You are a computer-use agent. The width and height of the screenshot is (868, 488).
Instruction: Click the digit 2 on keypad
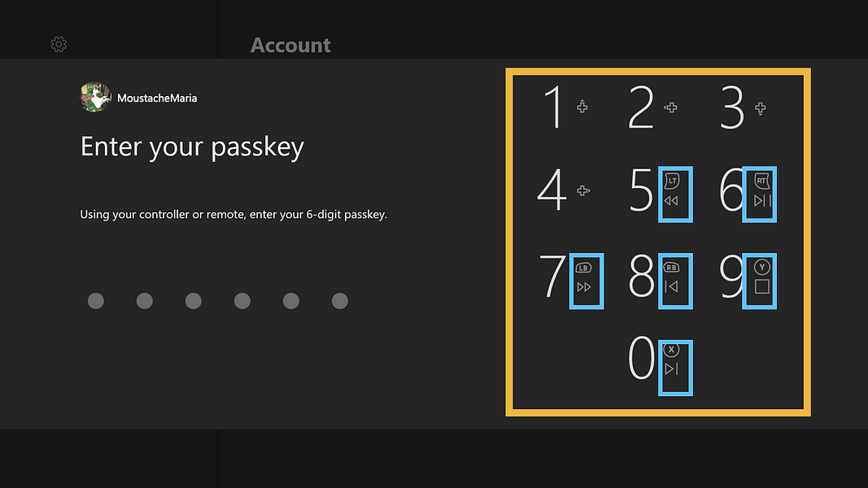(x=641, y=107)
